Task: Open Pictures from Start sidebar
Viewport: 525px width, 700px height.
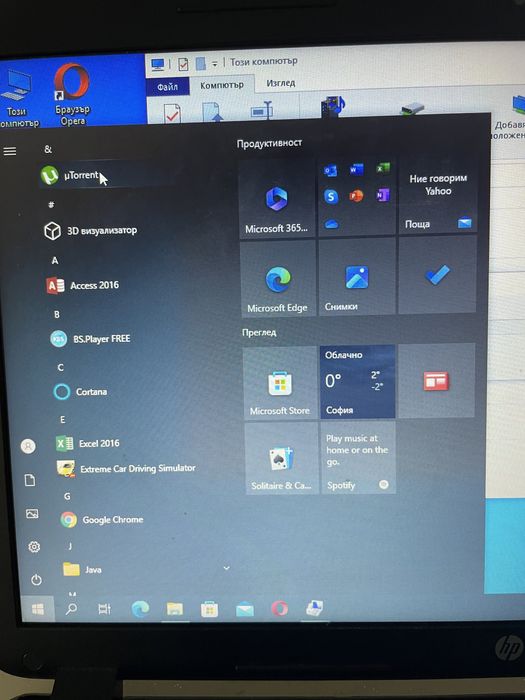Action: (x=32, y=514)
